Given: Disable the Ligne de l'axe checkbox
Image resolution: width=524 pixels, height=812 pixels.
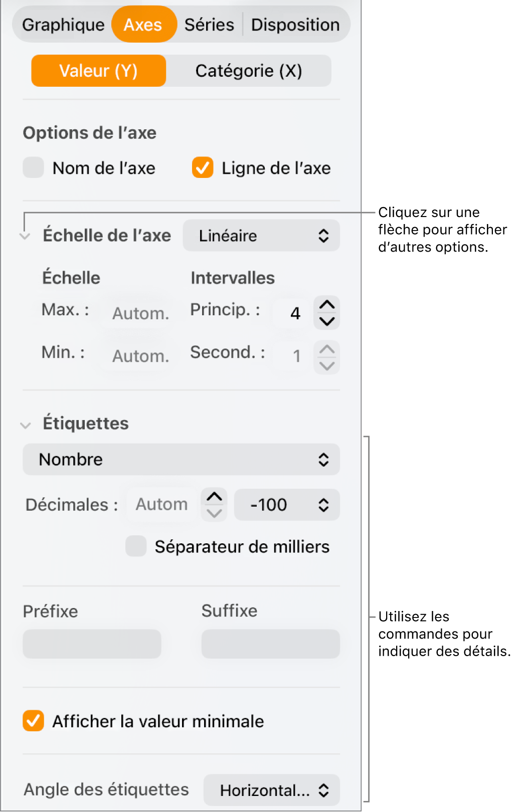Looking at the screenshot, I should click(x=202, y=168).
